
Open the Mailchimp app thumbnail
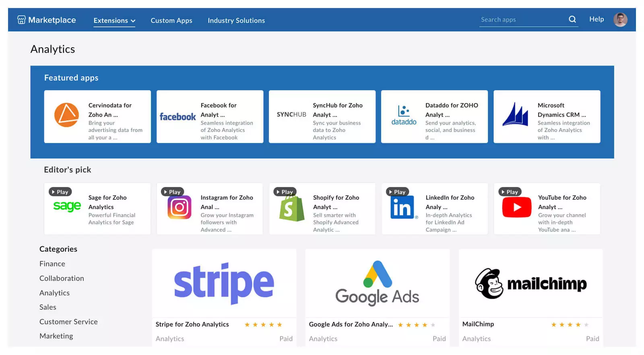pos(531,283)
